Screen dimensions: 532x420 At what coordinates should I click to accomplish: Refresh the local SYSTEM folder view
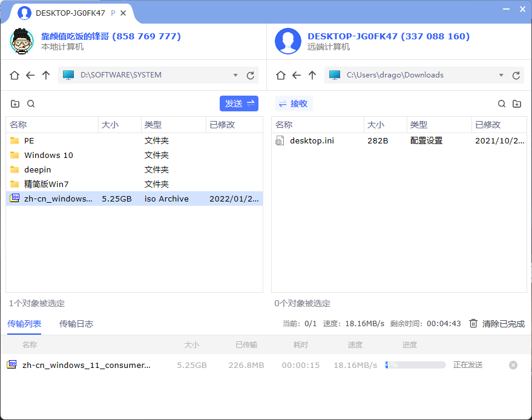(x=250, y=75)
